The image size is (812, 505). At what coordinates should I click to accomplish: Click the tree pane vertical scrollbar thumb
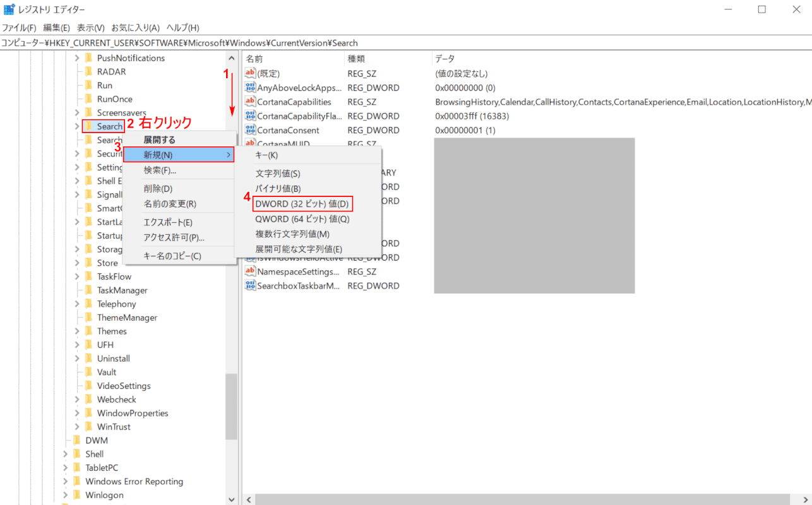coord(232,406)
